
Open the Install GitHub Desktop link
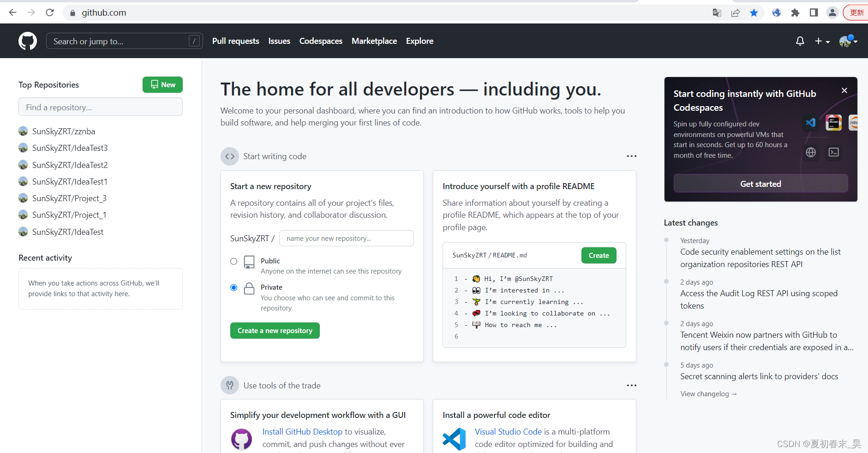tap(302, 432)
